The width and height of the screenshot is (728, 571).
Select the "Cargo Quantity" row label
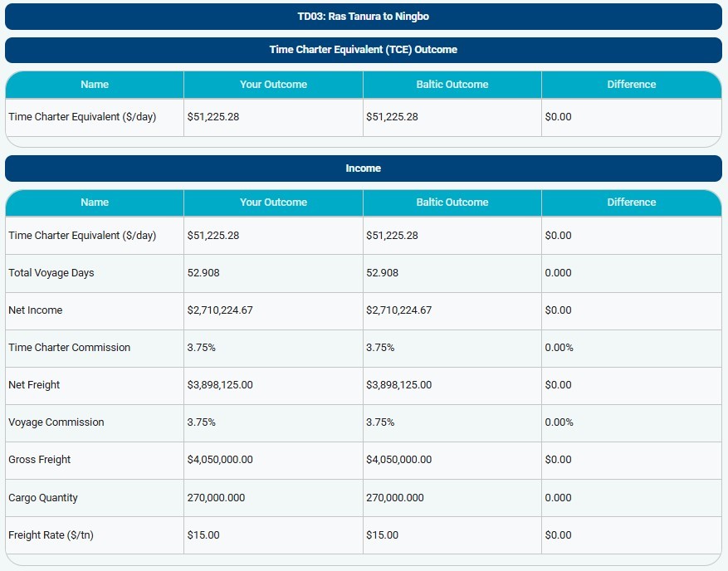(x=43, y=498)
